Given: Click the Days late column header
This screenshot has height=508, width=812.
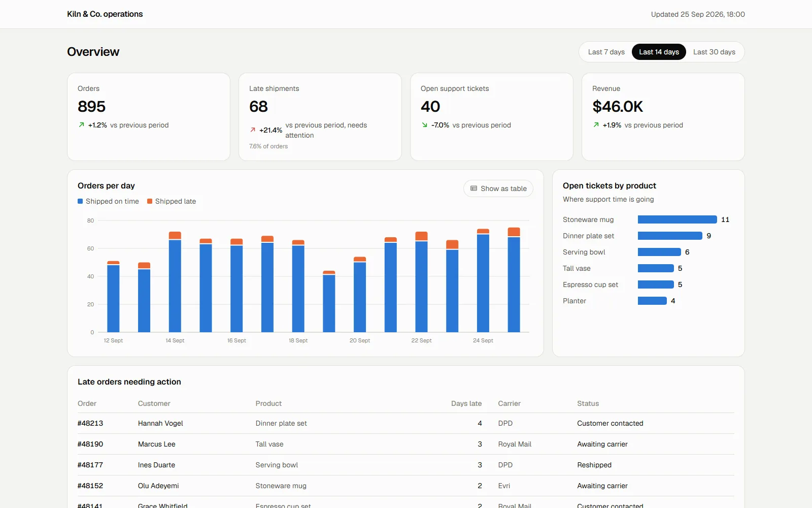Looking at the screenshot, I should [466, 403].
